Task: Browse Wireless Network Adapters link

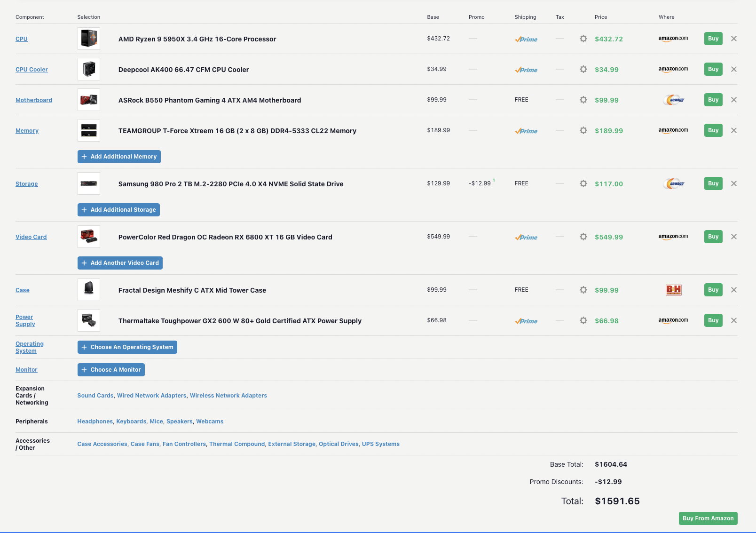Action: pyautogui.click(x=228, y=396)
